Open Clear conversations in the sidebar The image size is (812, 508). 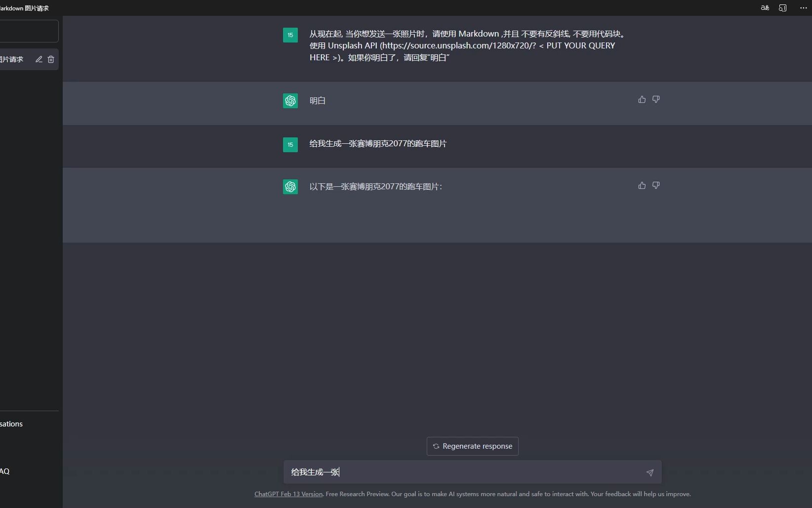tap(11, 423)
